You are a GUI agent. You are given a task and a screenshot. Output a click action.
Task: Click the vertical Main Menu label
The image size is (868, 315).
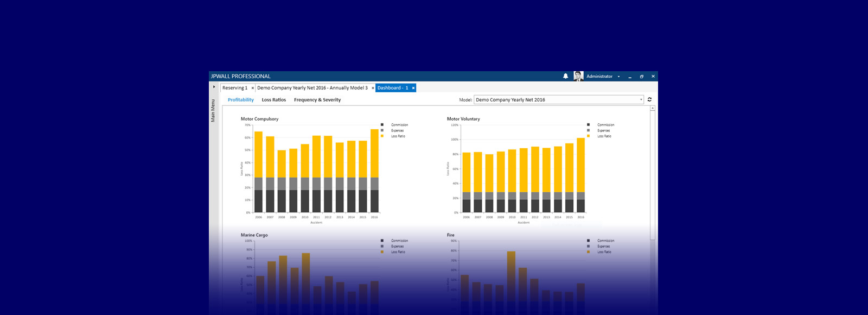[213, 110]
